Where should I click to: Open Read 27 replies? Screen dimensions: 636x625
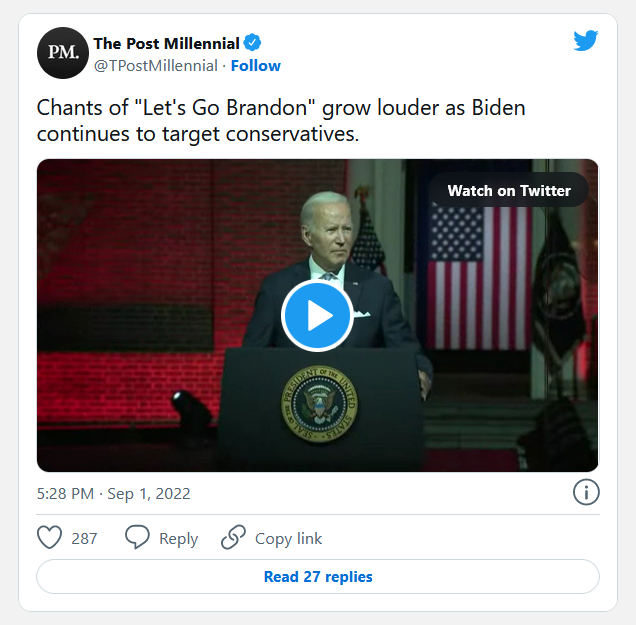[318, 577]
